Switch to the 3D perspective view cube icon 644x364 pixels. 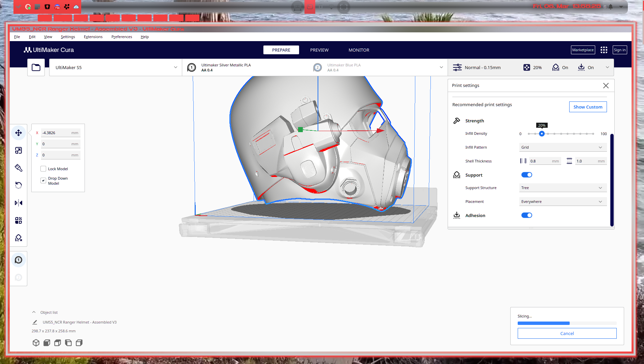[x=36, y=343]
